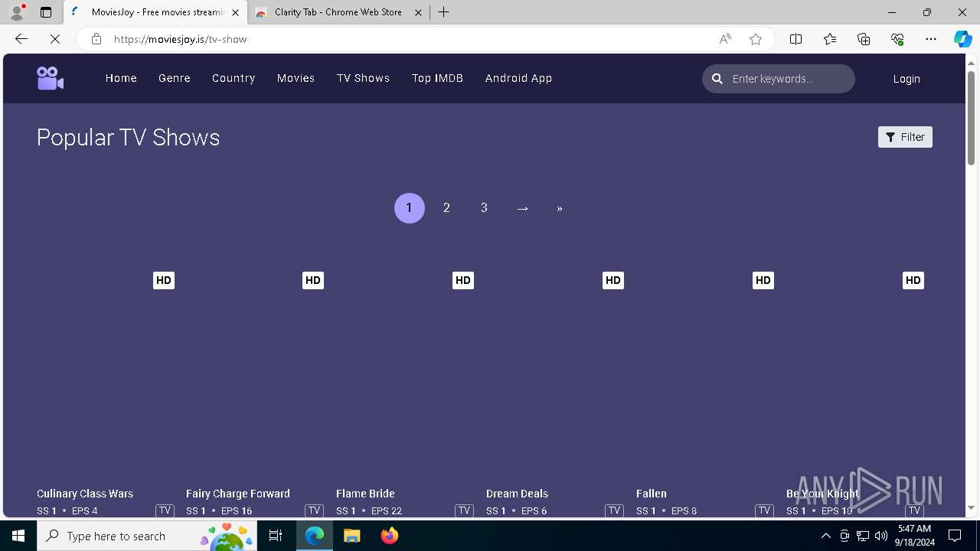Open the Filter button
Screen dimensions: 980x551
coord(905,137)
